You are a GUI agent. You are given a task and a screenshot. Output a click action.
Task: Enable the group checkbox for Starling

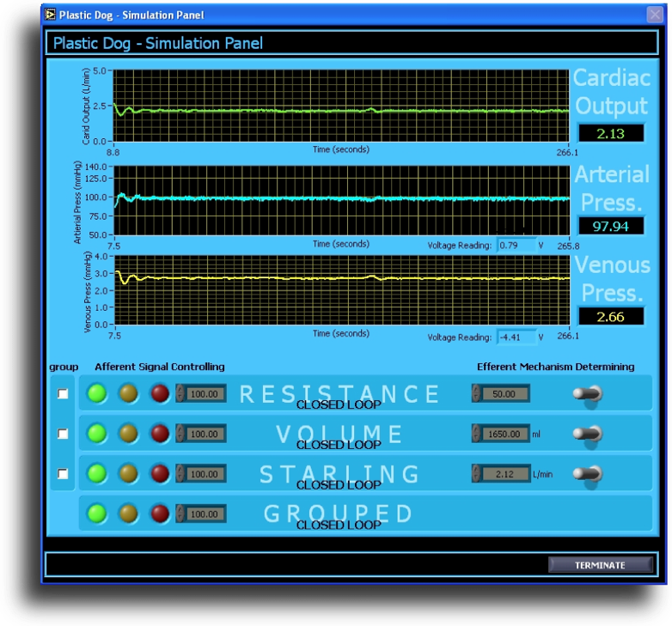[62, 473]
